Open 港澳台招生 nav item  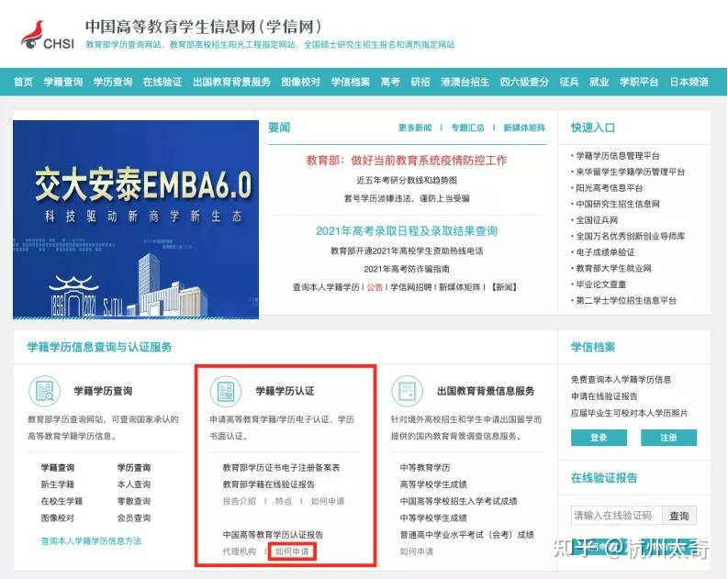465,82
